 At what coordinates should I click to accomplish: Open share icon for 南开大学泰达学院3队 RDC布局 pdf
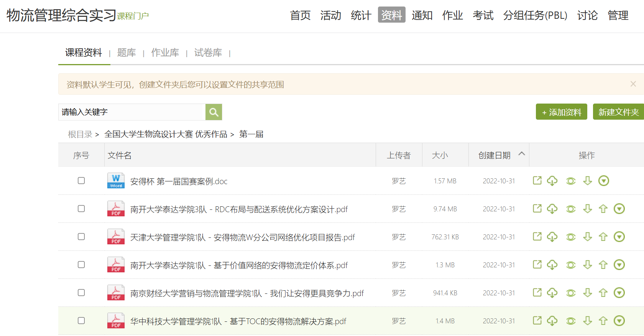537,208
